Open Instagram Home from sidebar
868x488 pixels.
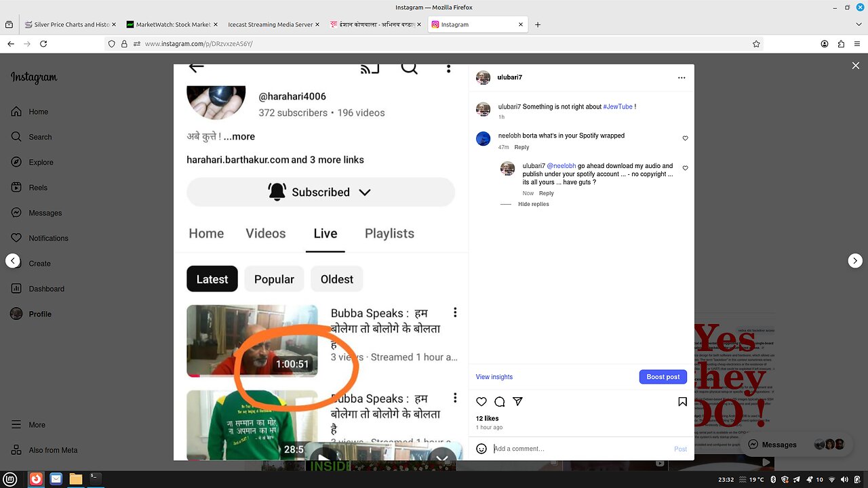tap(29, 112)
